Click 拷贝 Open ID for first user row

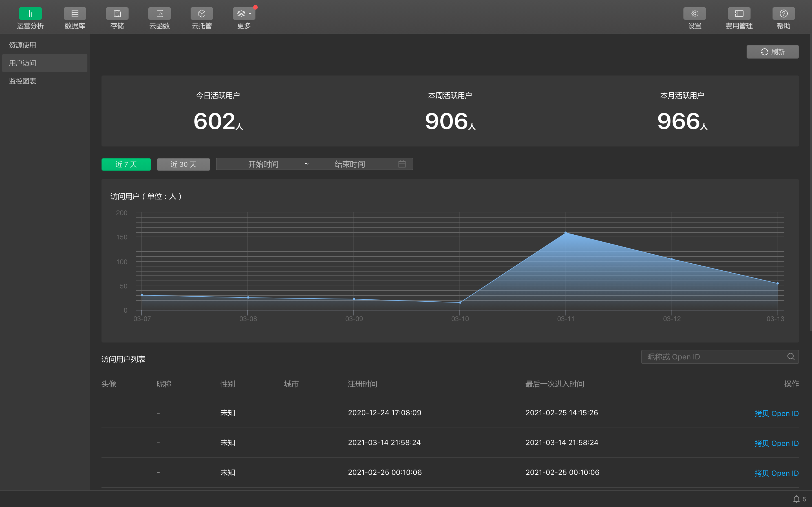tap(776, 413)
